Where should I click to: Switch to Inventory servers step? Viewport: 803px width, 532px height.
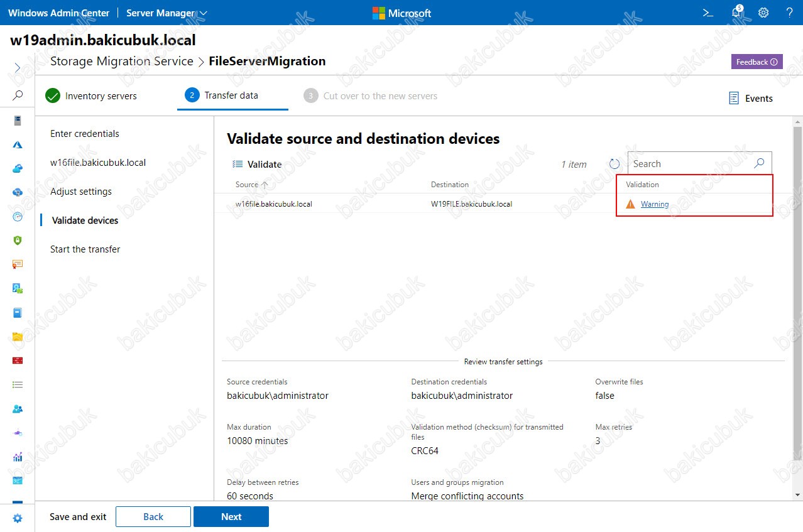[91, 95]
